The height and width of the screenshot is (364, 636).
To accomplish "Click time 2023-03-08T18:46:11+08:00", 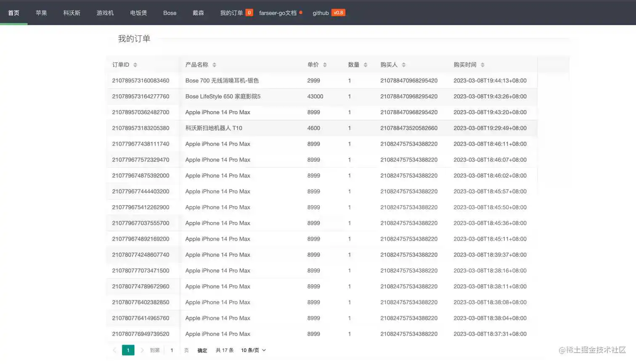I will tap(490, 144).
